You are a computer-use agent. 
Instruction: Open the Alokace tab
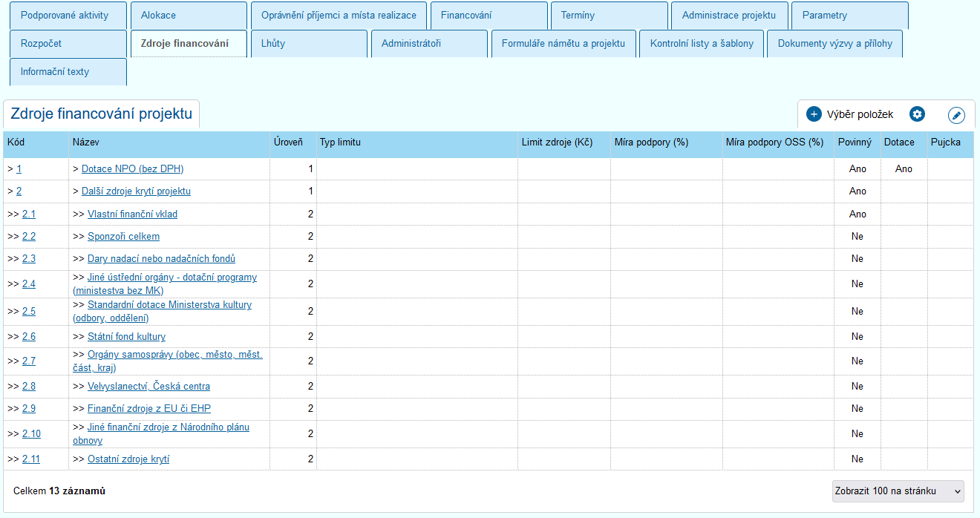click(x=189, y=16)
